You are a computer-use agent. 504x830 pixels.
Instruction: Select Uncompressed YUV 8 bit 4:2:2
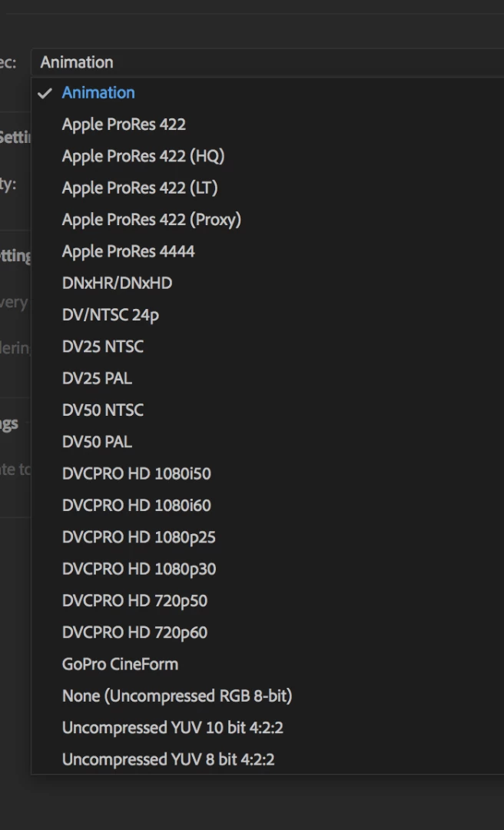[x=267, y=759]
